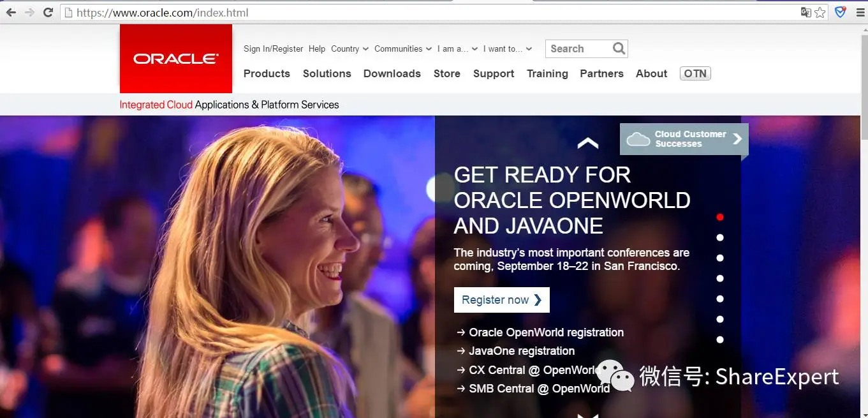Bookmark page with the star icon

pos(820,12)
